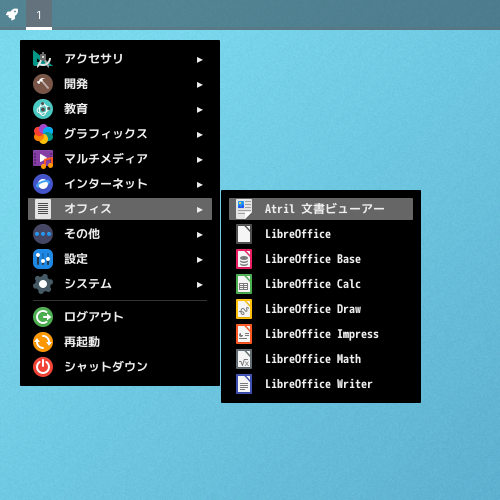Screen dimensions: 500x500
Task: Open the その他 category with dots icon
Action: point(120,234)
